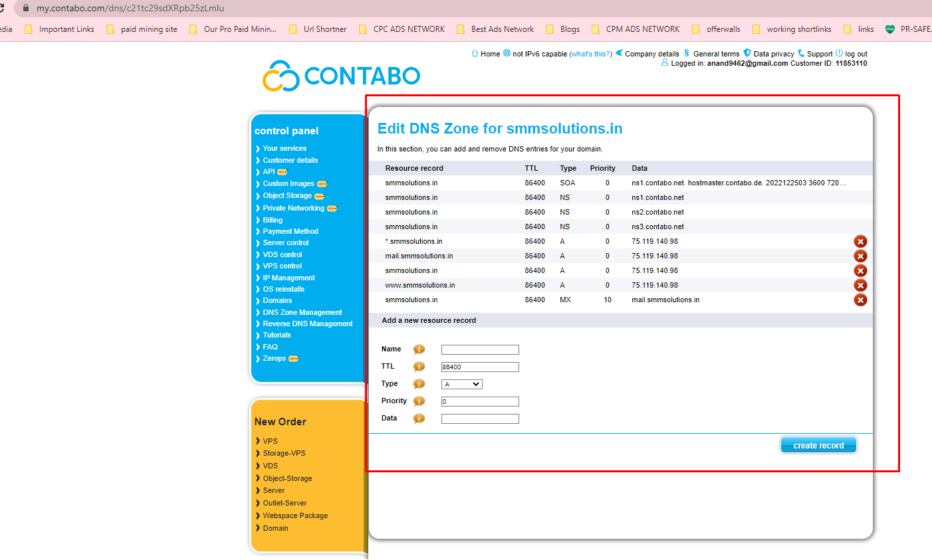Select the mail.smmsolutions.in MX data value
932x560 pixels.
(665, 300)
